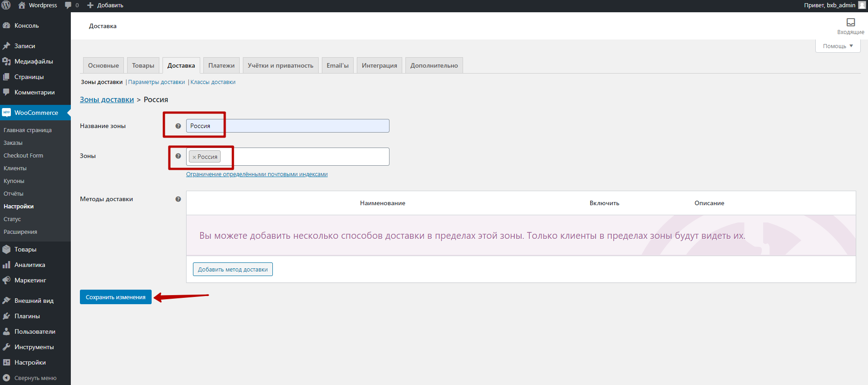Open Параметры доставки subsection
The width and height of the screenshot is (868, 385).
157,82
